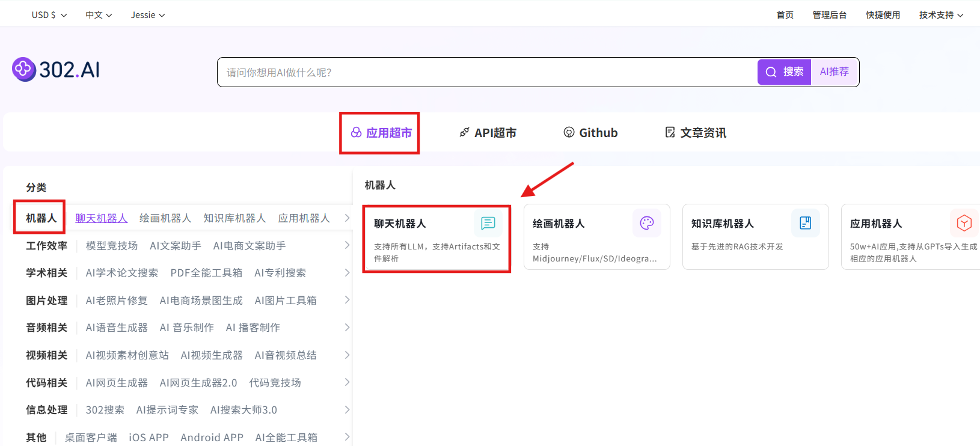
Task: Click the 应用超市 tab icon
Action: click(357, 132)
